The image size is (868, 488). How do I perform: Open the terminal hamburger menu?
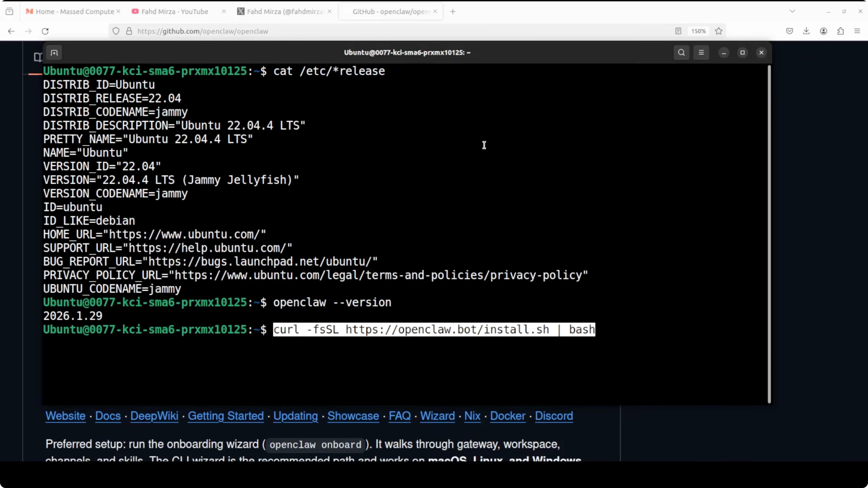pyautogui.click(x=701, y=53)
